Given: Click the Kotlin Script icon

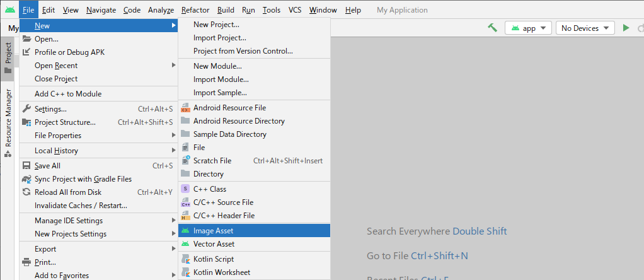Looking at the screenshot, I should coord(186,259).
